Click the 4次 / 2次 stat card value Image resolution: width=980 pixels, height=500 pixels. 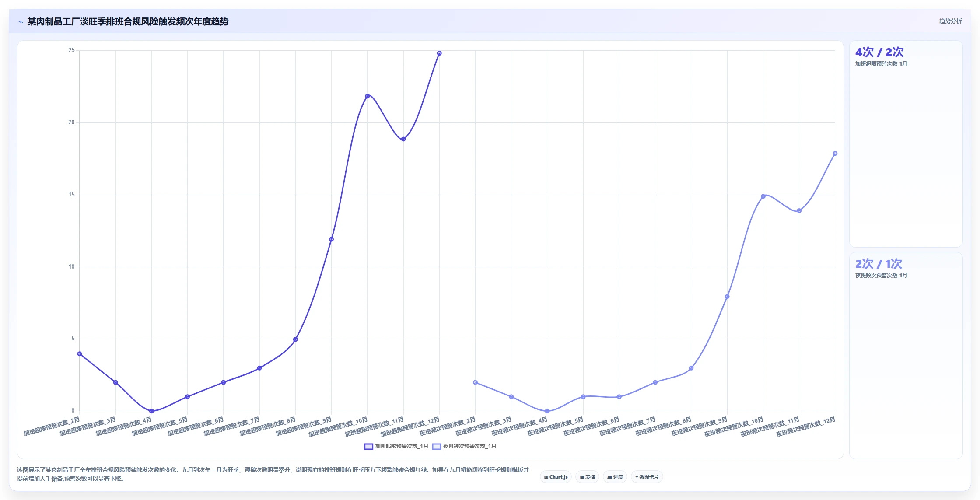pos(879,52)
